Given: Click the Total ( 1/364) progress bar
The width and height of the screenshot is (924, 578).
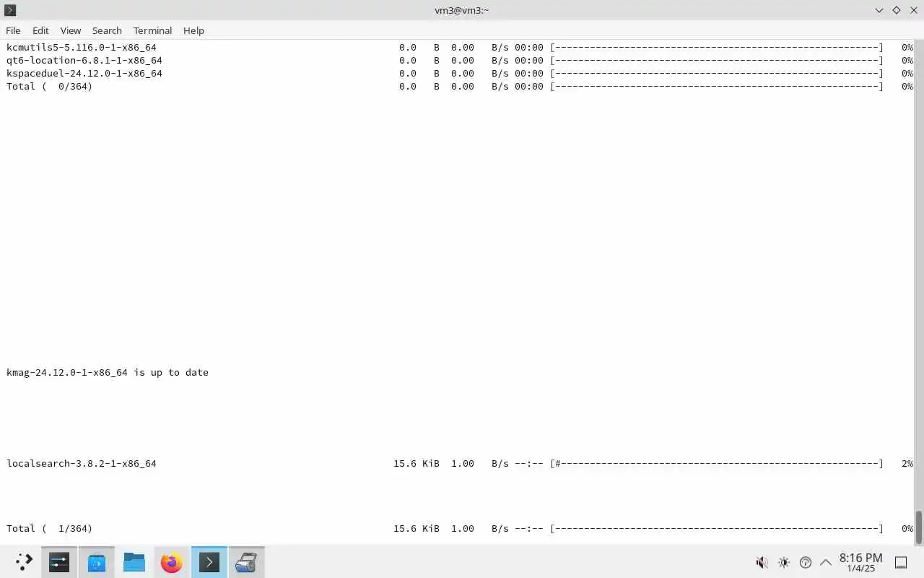Looking at the screenshot, I should coord(717,529).
